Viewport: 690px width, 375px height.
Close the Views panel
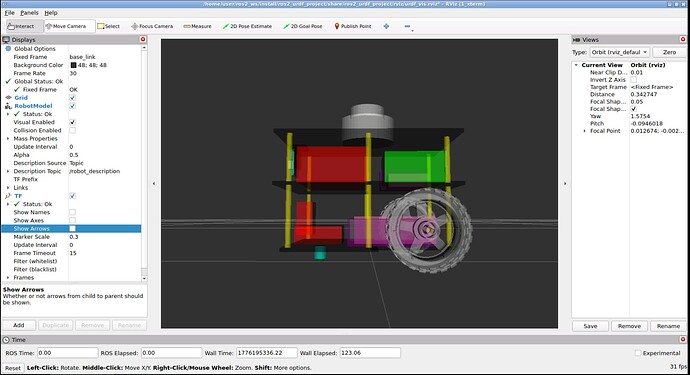pos(683,39)
